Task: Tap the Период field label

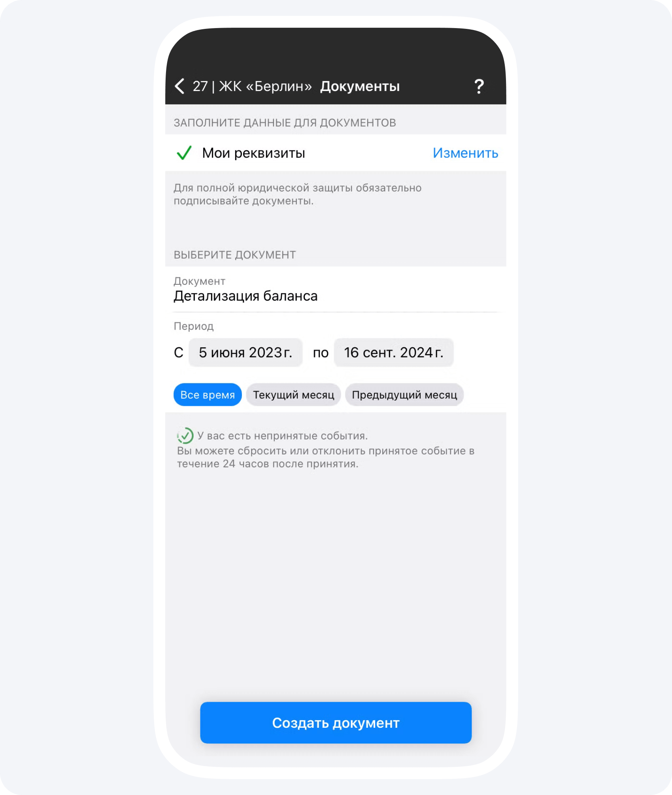Action: click(x=194, y=326)
